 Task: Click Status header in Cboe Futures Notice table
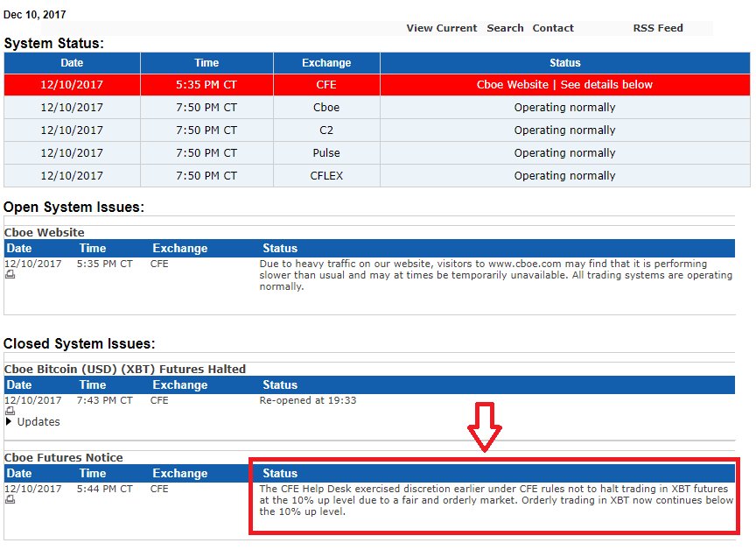pos(280,473)
